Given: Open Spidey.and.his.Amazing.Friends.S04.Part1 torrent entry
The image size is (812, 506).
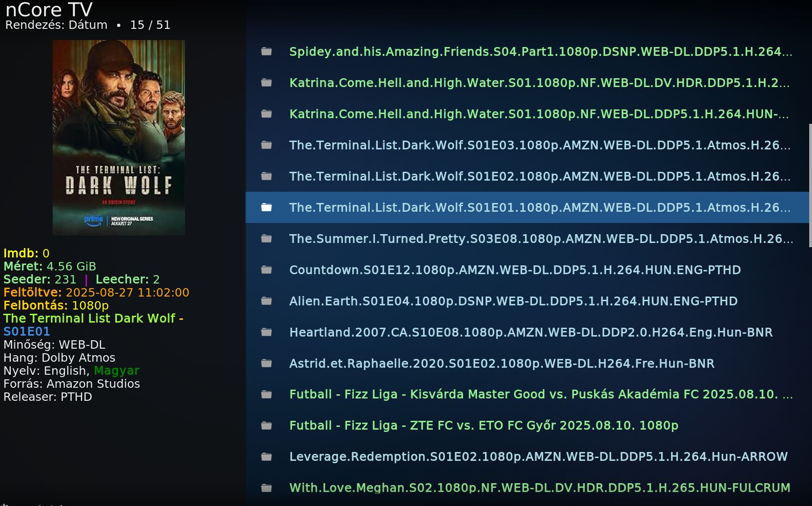Looking at the screenshot, I should (x=527, y=51).
